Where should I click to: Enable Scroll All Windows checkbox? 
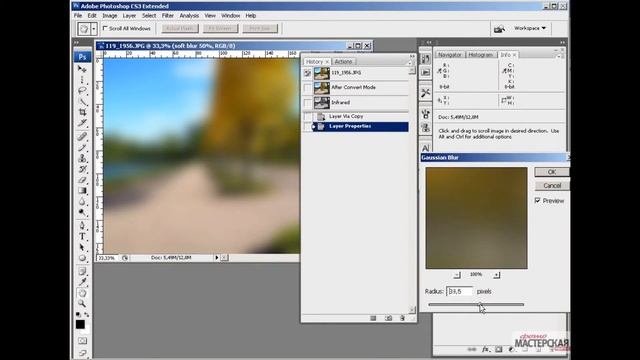pyautogui.click(x=105, y=29)
